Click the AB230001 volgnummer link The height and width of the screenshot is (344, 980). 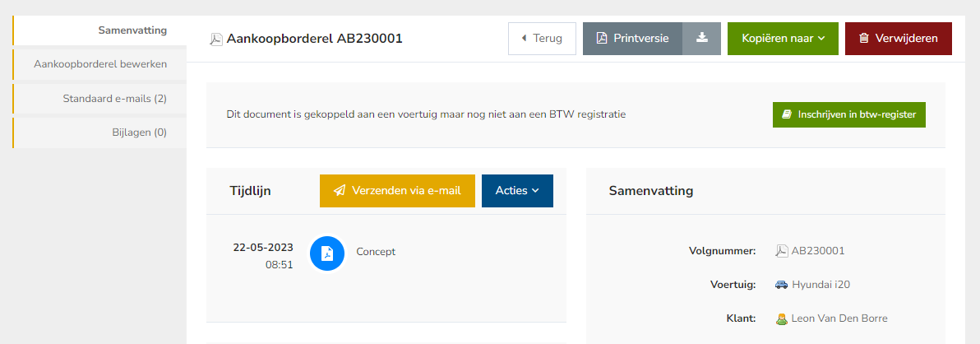[817, 251]
